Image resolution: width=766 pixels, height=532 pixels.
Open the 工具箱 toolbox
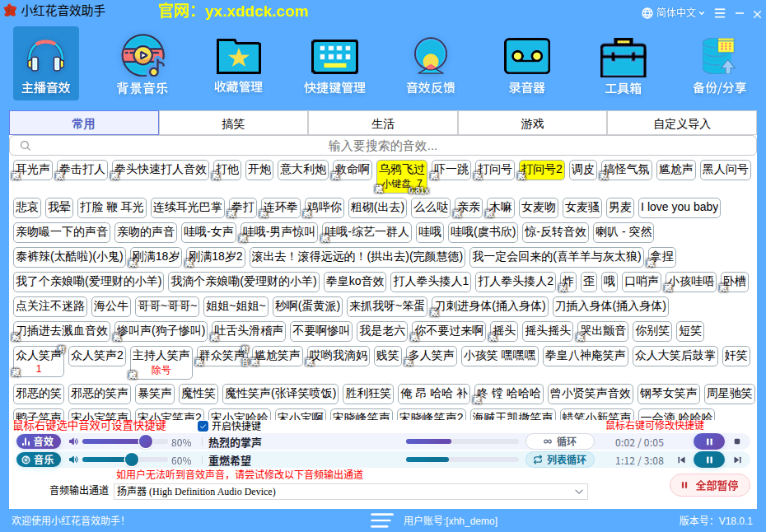(623, 64)
